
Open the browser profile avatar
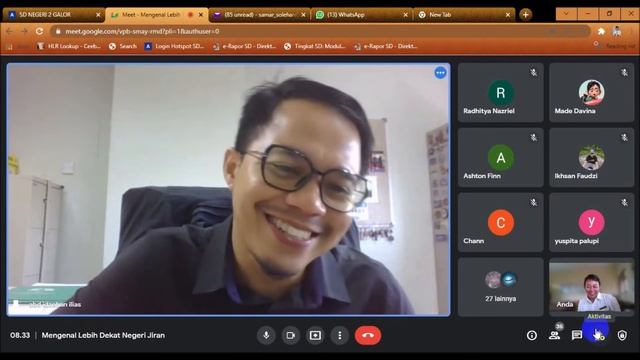[x=617, y=31]
